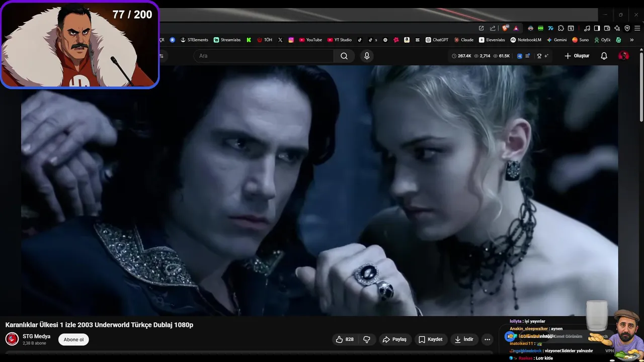Click the music note media control icon
Image resolution: width=644 pixels, height=362 pixels.
587,28
